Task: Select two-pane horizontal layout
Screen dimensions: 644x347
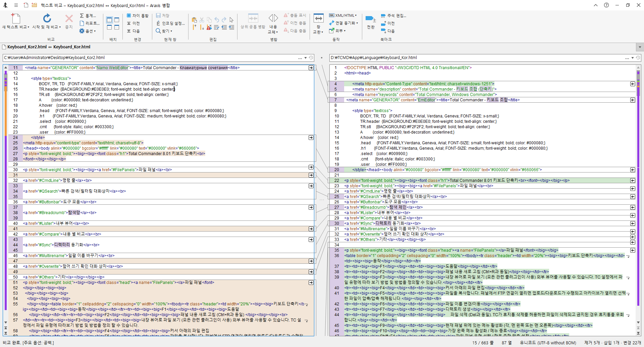Action: point(109,28)
